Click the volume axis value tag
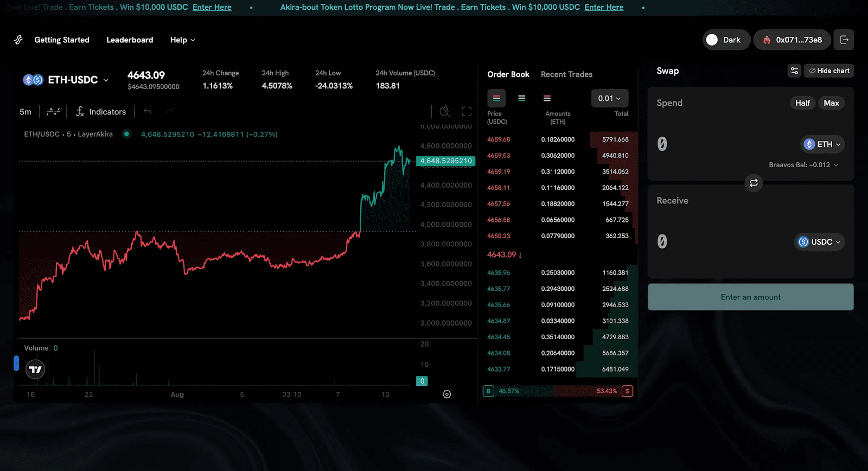Image resolution: width=868 pixels, height=471 pixels. point(422,381)
